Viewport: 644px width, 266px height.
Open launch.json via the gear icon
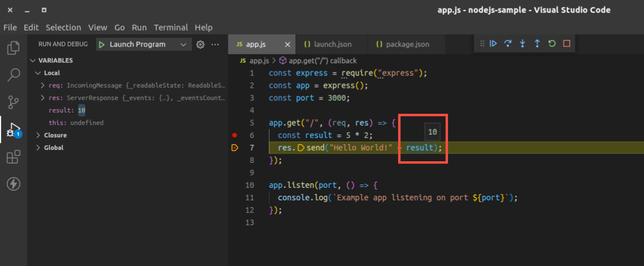coord(200,44)
